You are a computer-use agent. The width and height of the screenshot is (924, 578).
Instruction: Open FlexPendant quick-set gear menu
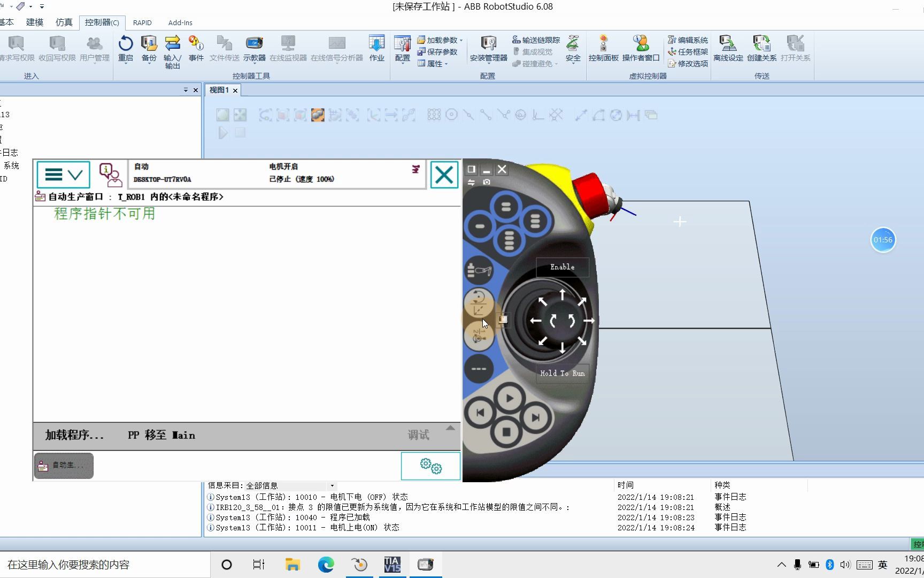pyautogui.click(x=430, y=466)
